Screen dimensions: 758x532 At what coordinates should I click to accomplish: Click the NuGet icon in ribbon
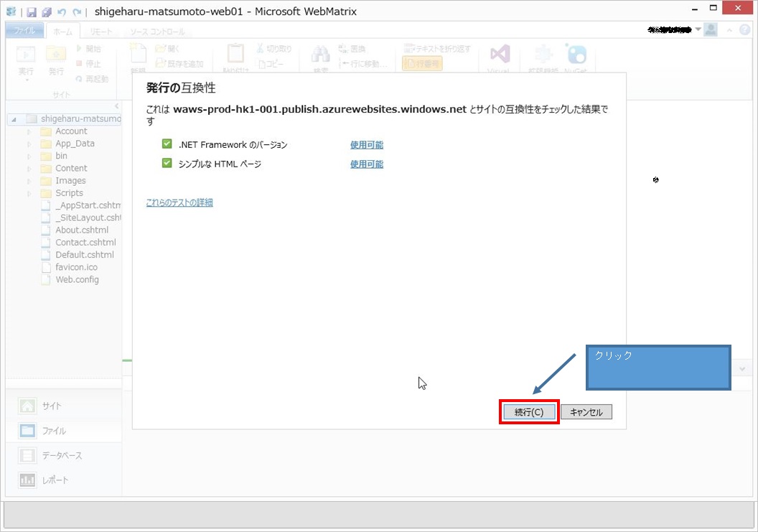576,54
